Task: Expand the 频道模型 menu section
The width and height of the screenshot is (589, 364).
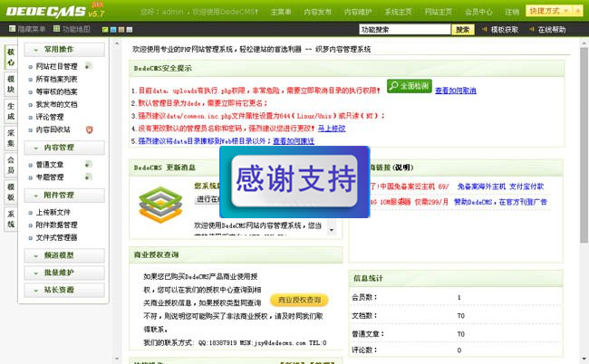Action: coord(64,255)
